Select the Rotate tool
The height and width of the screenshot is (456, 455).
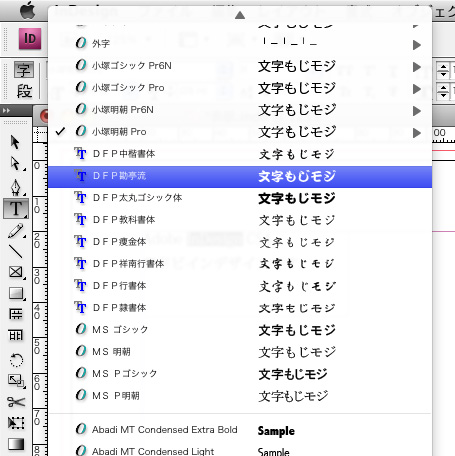16,359
